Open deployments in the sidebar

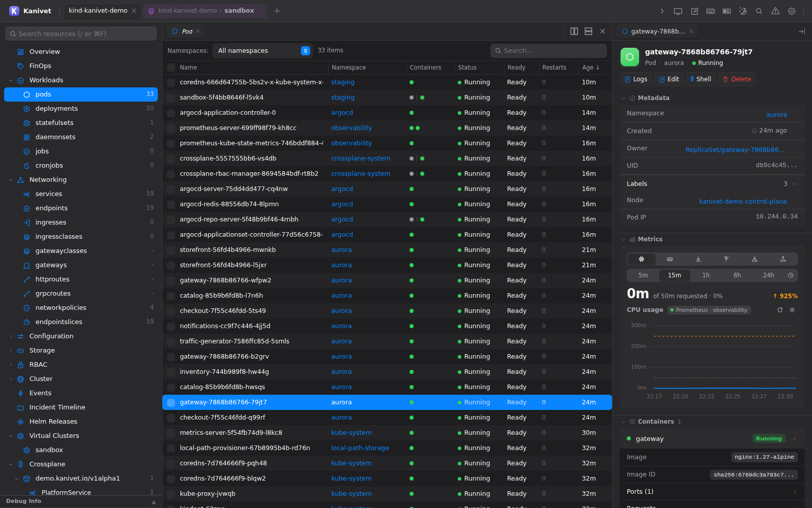pyautogui.click(x=81, y=109)
